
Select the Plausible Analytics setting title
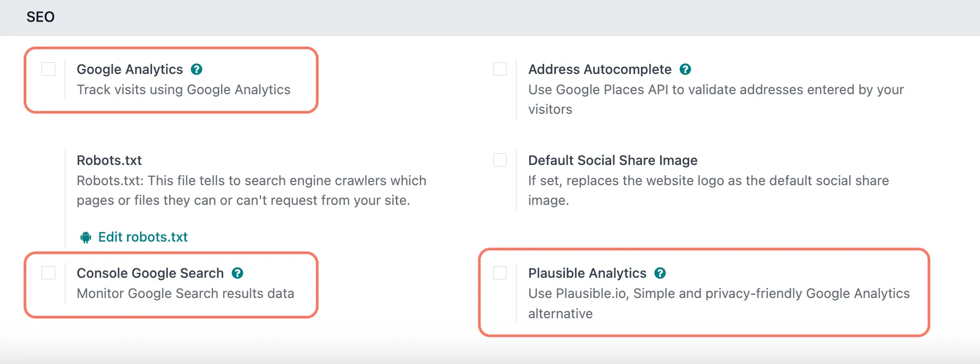pos(587,273)
